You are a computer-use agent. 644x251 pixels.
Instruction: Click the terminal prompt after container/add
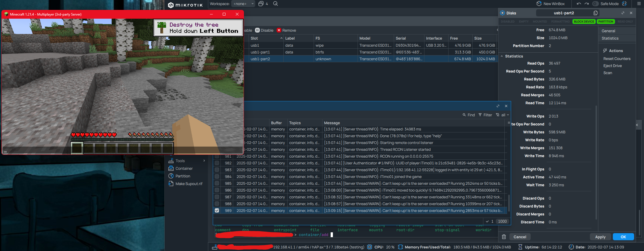tap(332, 235)
